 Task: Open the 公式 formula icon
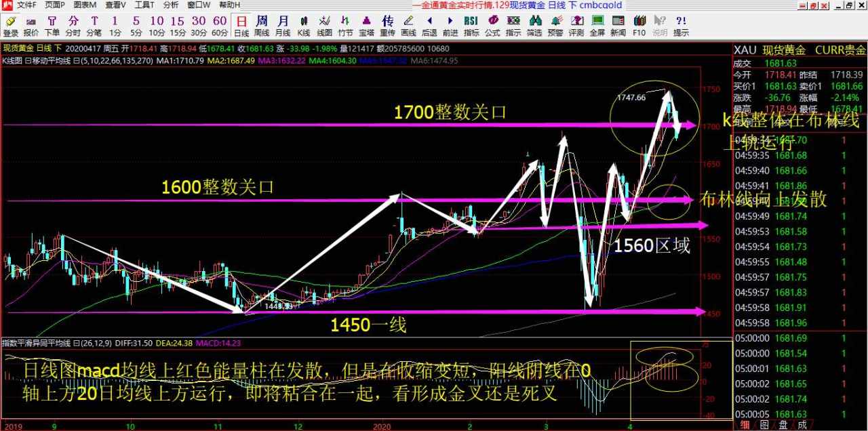(492, 26)
